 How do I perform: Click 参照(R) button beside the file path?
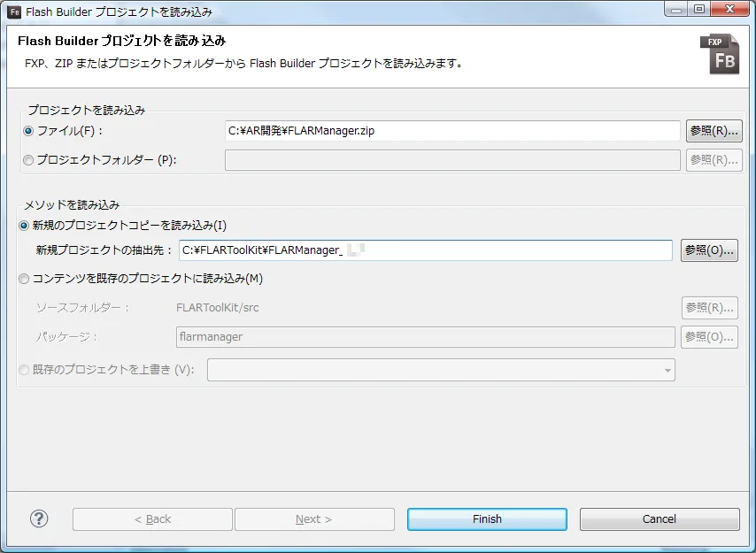coord(714,131)
